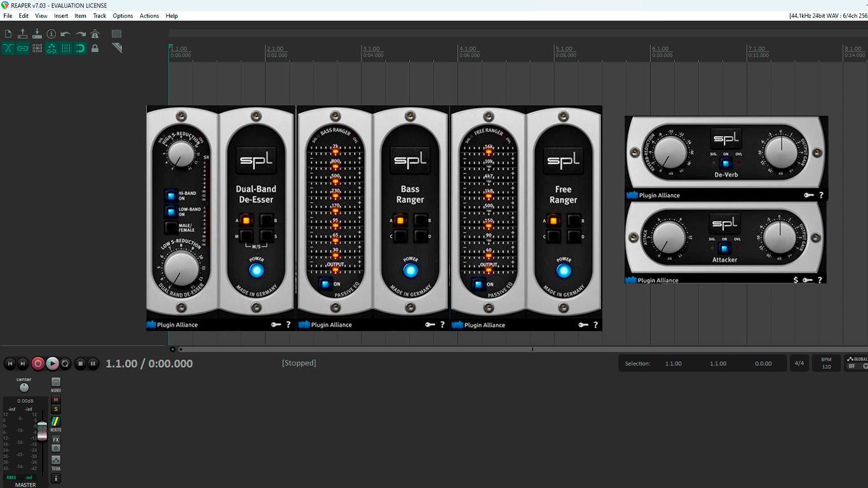This screenshot has width=868, height=488.
Task: Click the triangular ruler toolbar icon
Action: 117,48
